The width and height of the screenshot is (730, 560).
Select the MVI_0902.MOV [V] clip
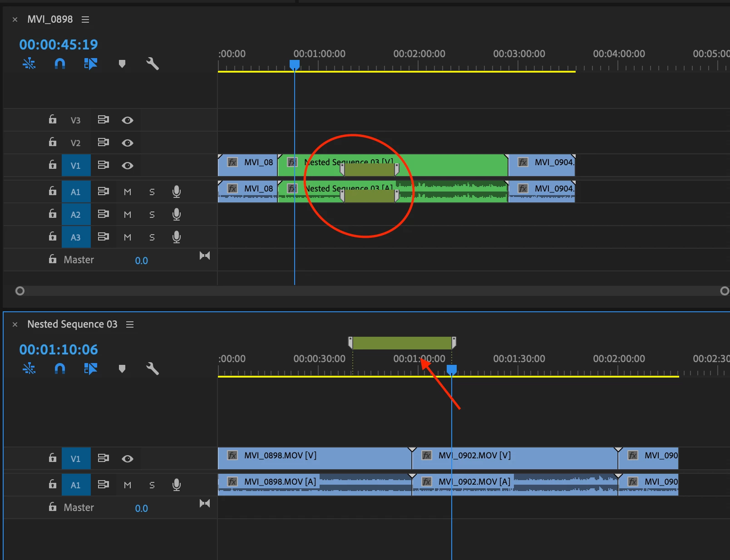[x=515, y=458]
